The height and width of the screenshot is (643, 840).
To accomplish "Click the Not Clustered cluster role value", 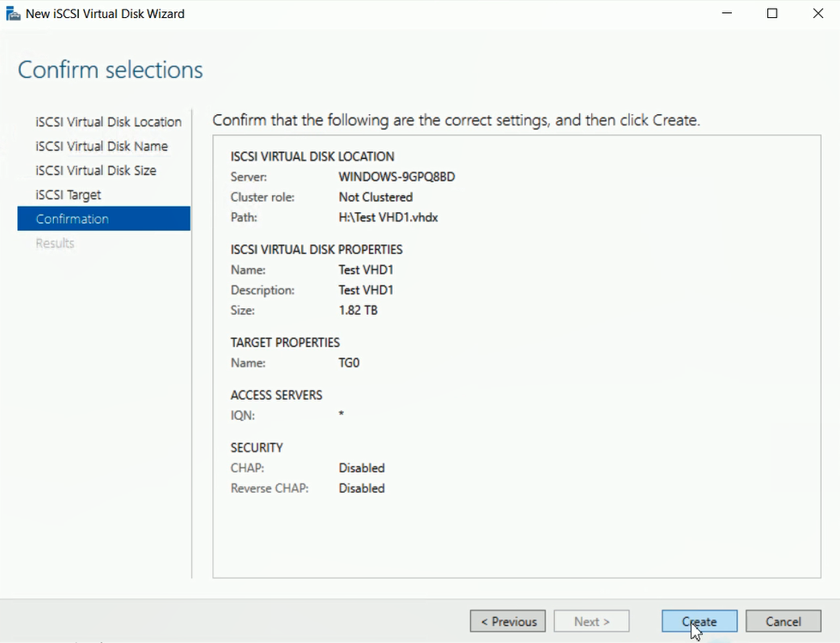I will pyautogui.click(x=375, y=197).
